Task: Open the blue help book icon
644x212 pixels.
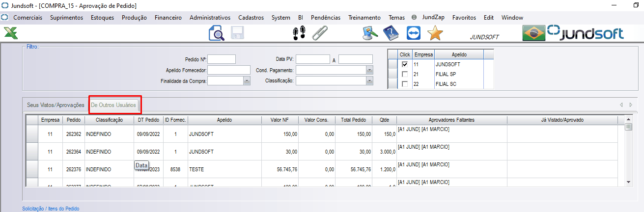Action: click(391, 33)
